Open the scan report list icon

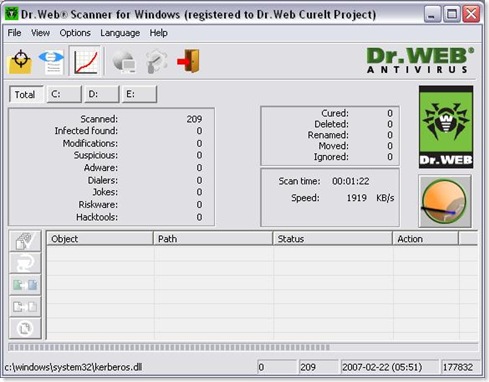pyautogui.click(x=52, y=61)
